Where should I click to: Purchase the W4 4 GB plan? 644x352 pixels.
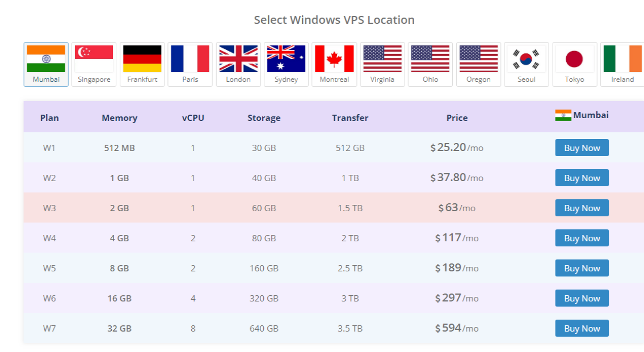point(582,238)
